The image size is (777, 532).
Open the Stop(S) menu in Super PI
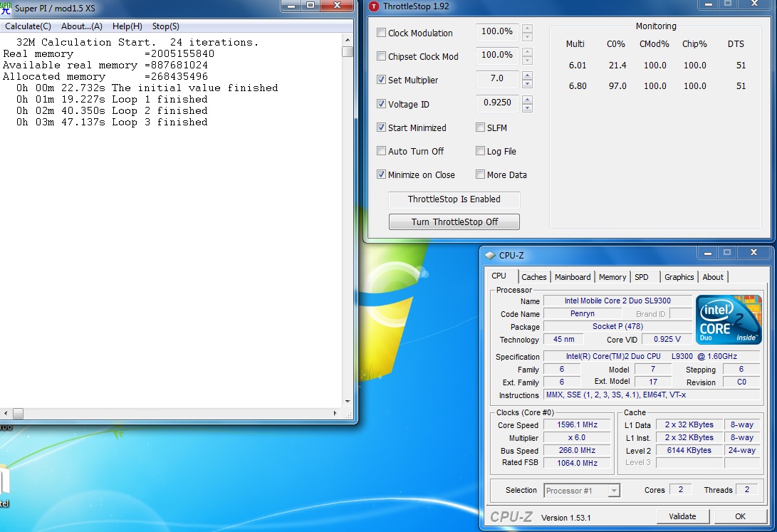(x=165, y=26)
